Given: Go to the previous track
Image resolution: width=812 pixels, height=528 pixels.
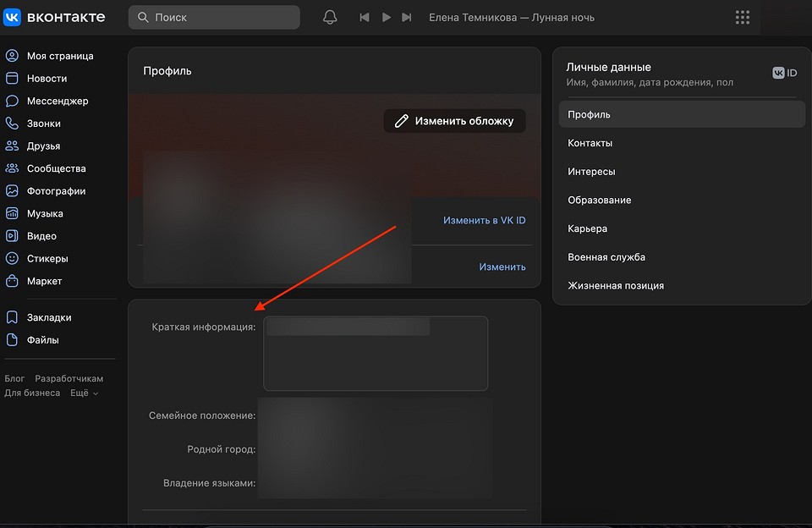Looking at the screenshot, I should (365, 17).
